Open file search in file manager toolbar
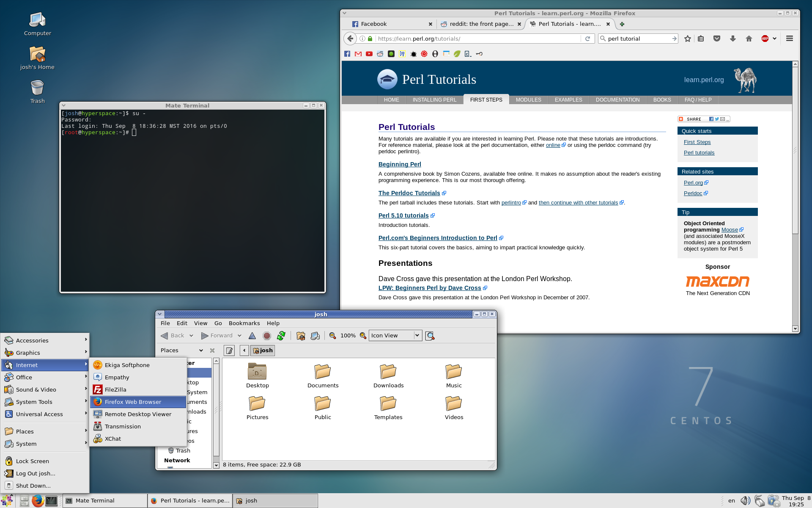 point(430,336)
